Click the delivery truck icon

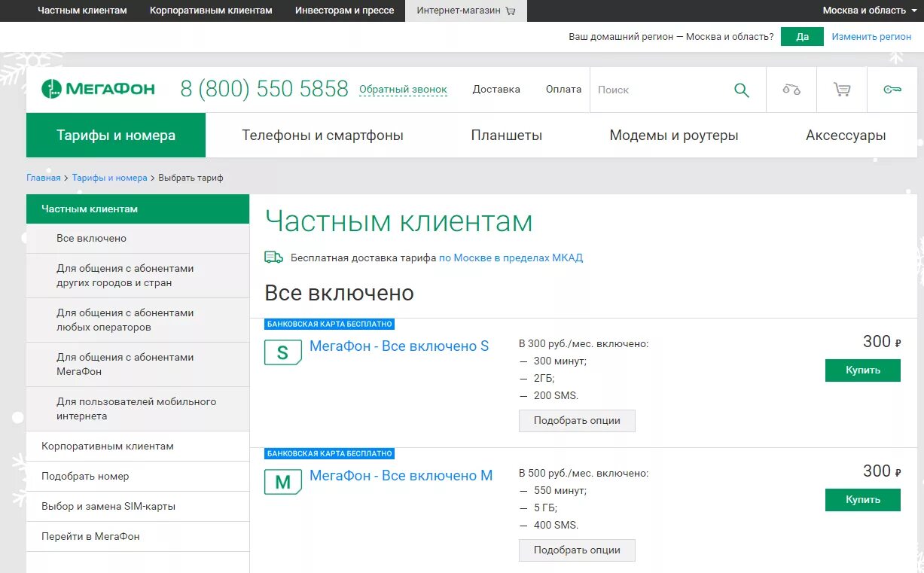click(x=274, y=258)
